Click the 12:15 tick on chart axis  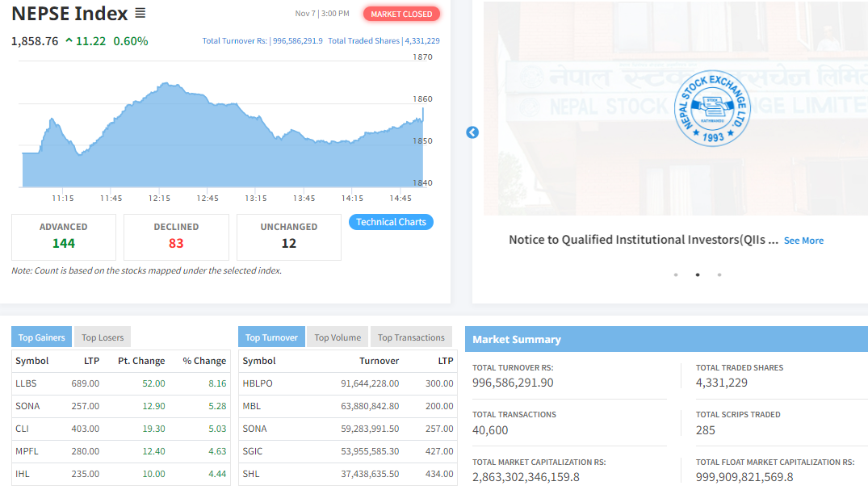pyautogui.click(x=159, y=198)
